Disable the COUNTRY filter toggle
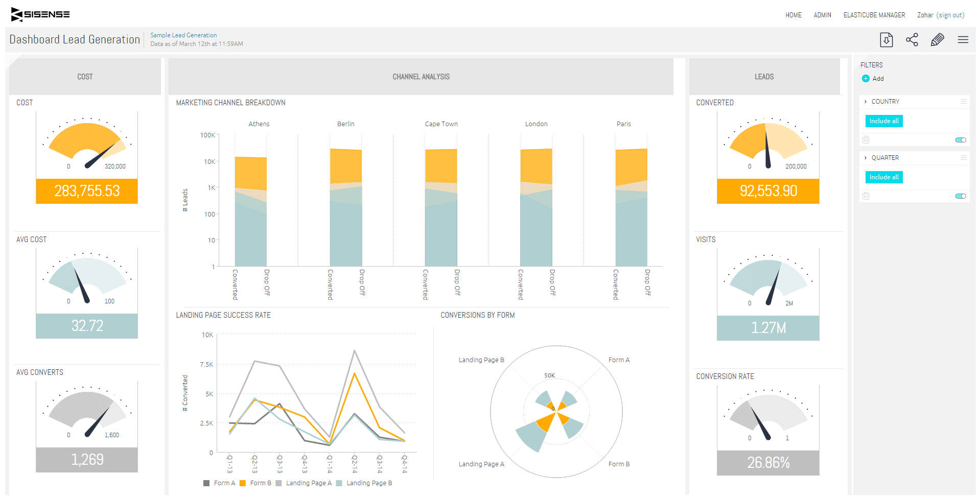The width and height of the screenshot is (980, 498). (961, 139)
